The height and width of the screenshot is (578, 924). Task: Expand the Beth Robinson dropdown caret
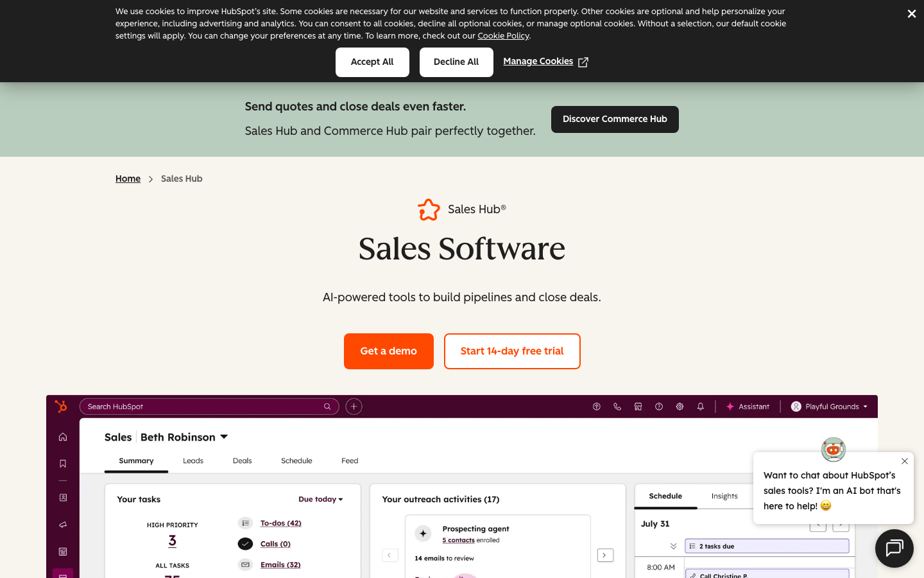tap(224, 437)
